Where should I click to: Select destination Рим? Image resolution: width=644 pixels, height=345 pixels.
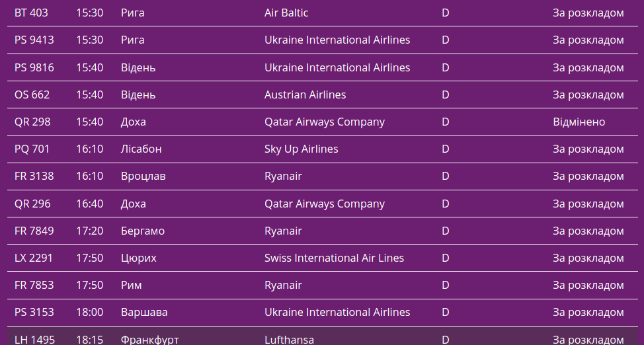click(132, 285)
